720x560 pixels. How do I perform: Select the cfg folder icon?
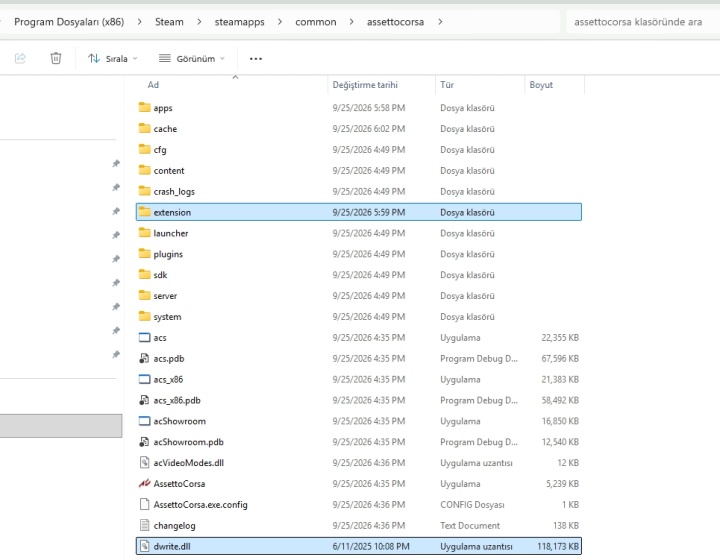(145, 149)
